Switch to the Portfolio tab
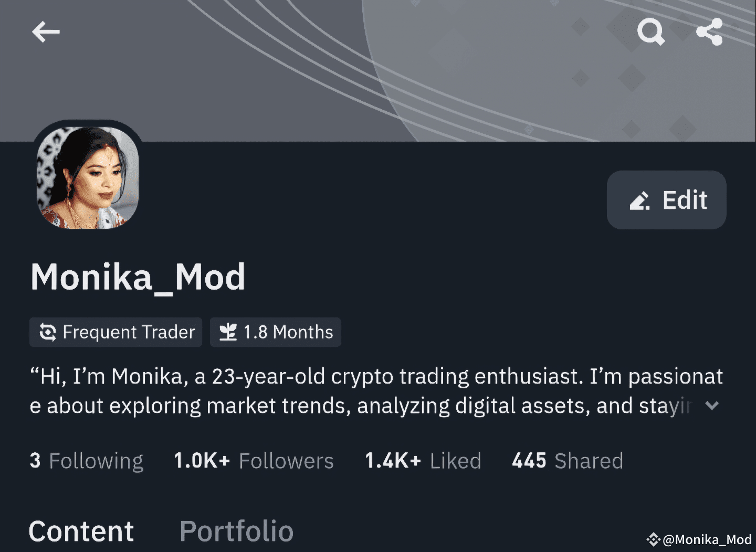756x552 pixels. coord(236,530)
